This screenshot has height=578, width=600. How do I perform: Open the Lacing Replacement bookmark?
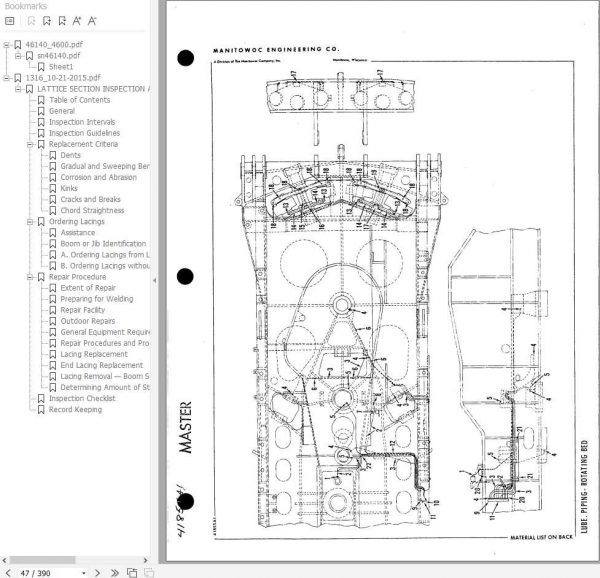click(94, 354)
